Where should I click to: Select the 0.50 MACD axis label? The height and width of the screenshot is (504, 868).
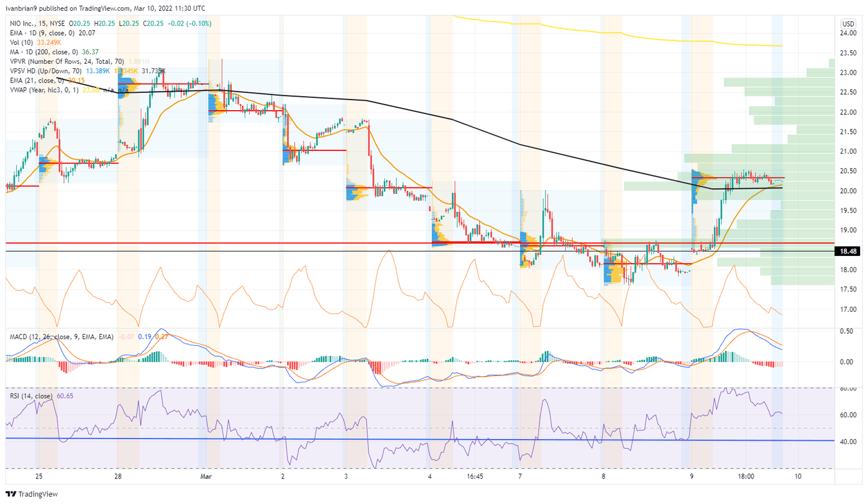pyautogui.click(x=847, y=332)
